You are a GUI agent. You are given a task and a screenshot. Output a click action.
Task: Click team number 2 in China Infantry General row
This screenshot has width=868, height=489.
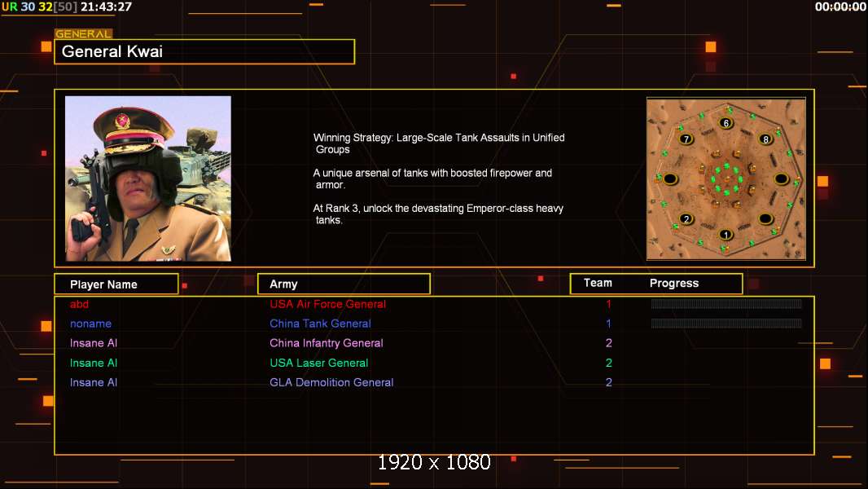pyautogui.click(x=609, y=343)
